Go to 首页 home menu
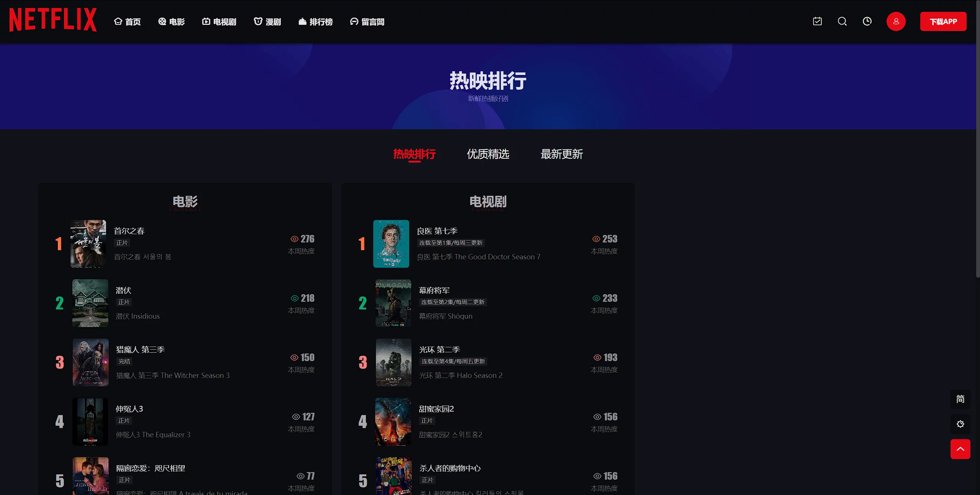 pos(127,22)
